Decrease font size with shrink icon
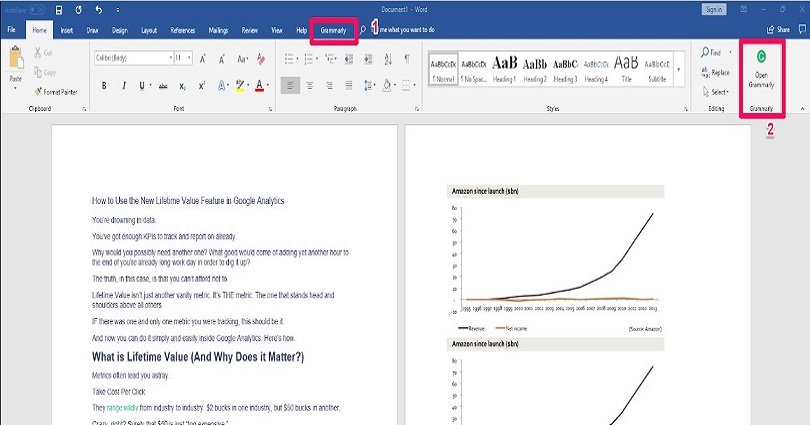This screenshot has height=425, width=810. tap(222, 59)
